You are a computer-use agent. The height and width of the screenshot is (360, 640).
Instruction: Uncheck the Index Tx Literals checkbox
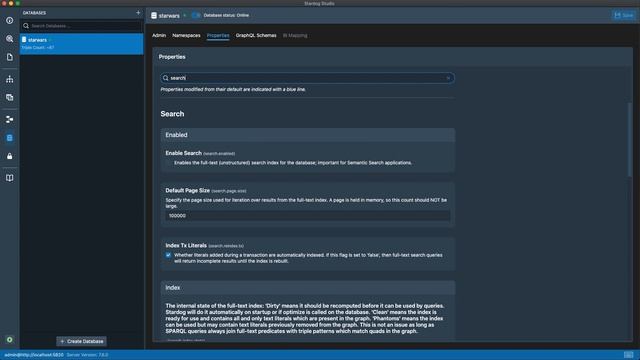point(168,255)
